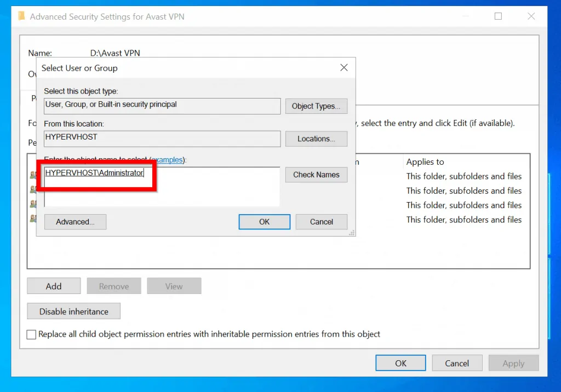Viewport: 561px width, 392px height.
Task: Enable the replace all child object permission entries checkbox
Action: [x=31, y=334]
